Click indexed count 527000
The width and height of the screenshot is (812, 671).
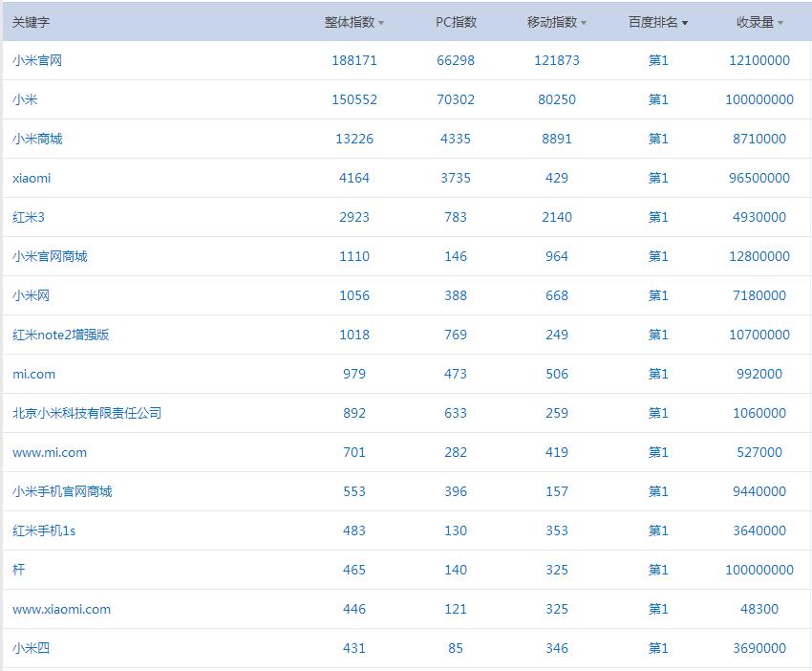click(759, 452)
